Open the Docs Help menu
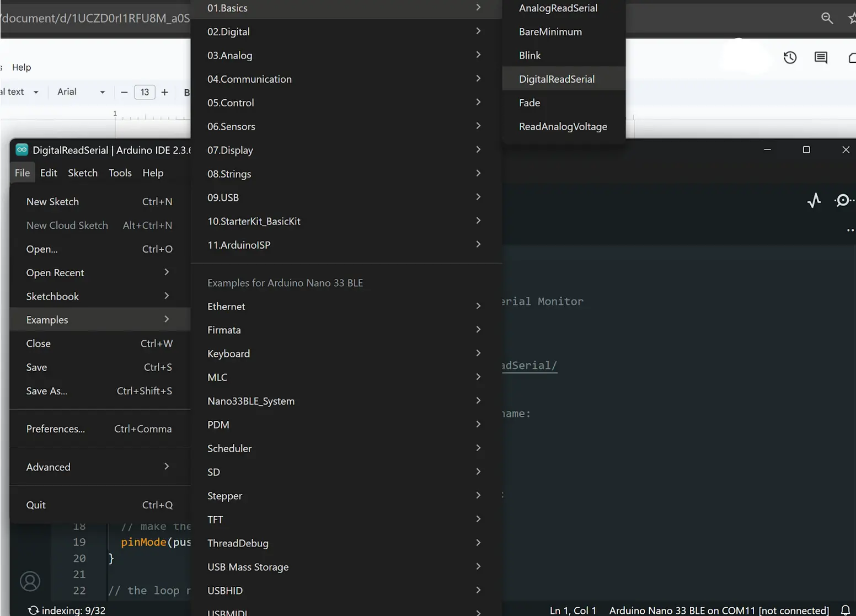 (x=22, y=67)
